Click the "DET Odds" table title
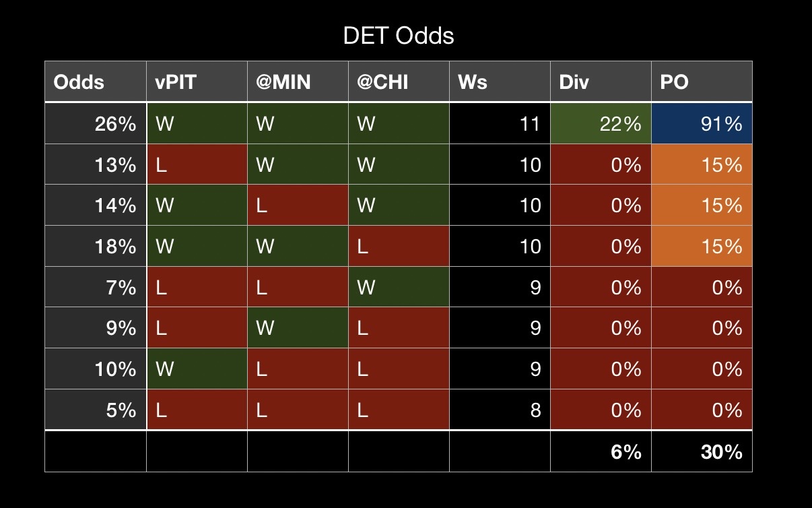Image resolution: width=812 pixels, height=508 pixels. 399,36
